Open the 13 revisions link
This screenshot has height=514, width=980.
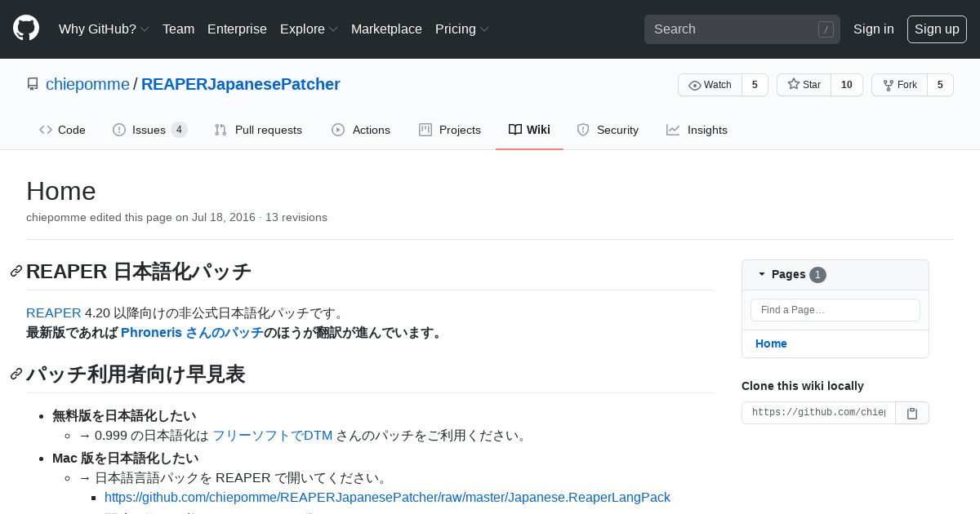point(296,217)
